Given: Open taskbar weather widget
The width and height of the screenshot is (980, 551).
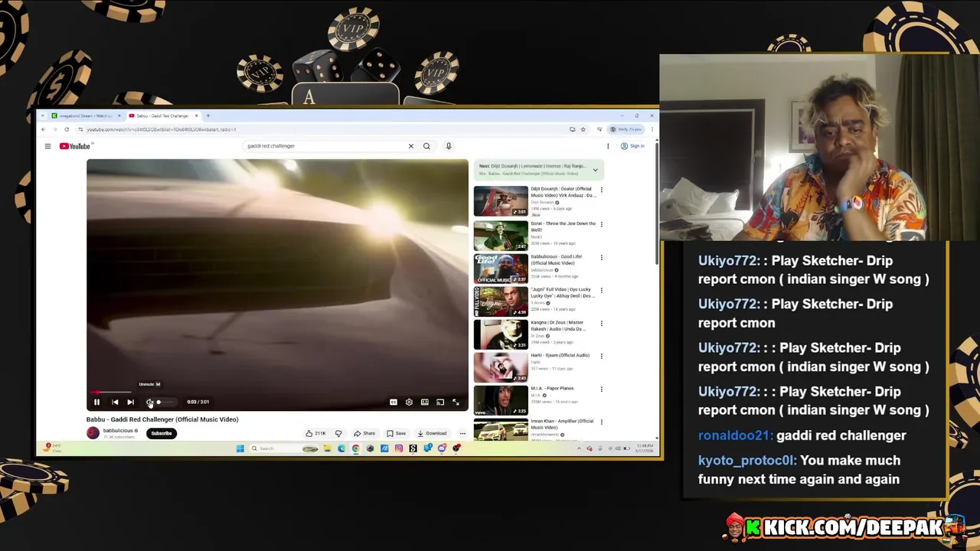Looking at the screenshot, I should 52,448.
